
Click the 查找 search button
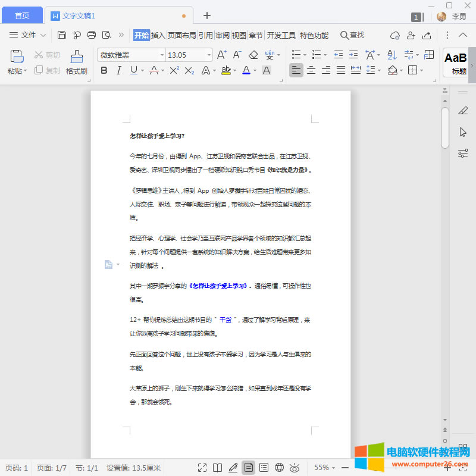point(352,35)
